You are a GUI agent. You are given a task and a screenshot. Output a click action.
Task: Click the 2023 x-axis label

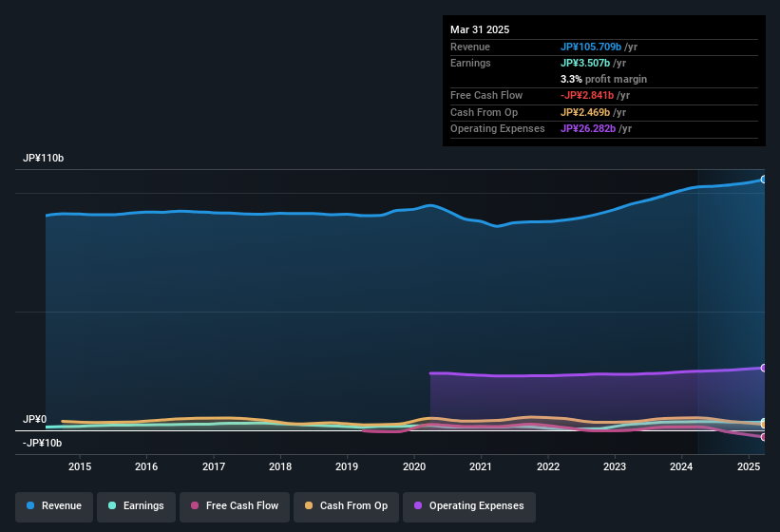click(x=615, y=466)
